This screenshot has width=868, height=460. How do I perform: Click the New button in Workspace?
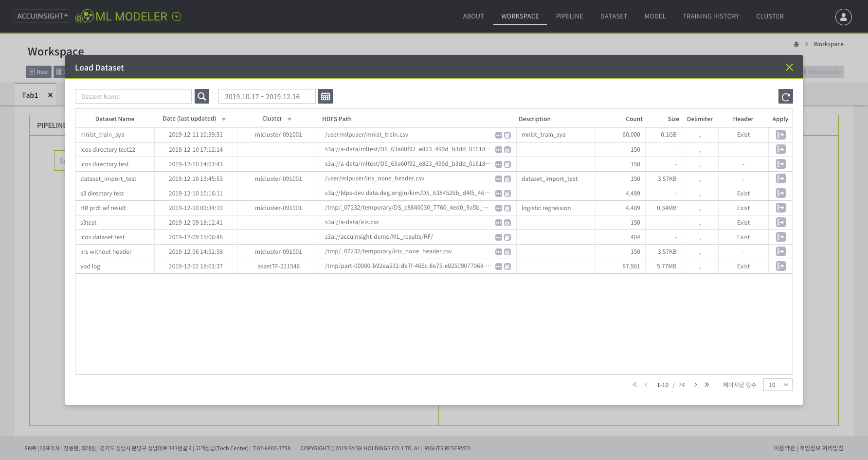(38, 72)
